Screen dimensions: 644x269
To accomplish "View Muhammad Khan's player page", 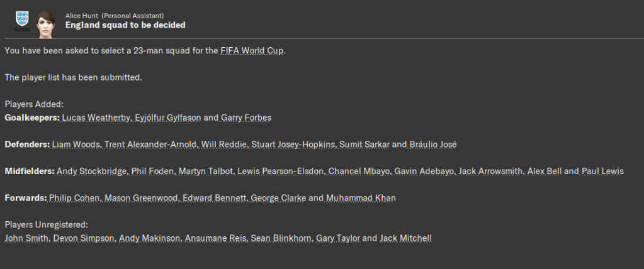I will point(361,198).
